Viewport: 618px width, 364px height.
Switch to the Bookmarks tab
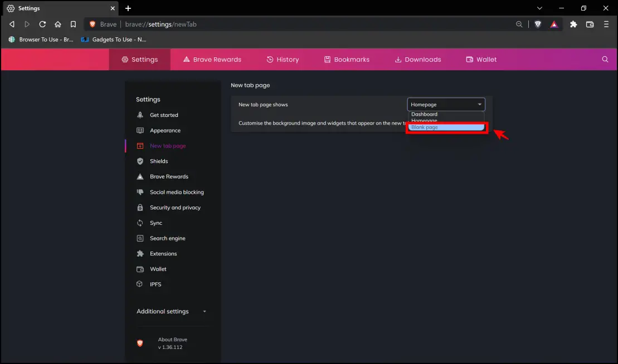pos(347,59)
